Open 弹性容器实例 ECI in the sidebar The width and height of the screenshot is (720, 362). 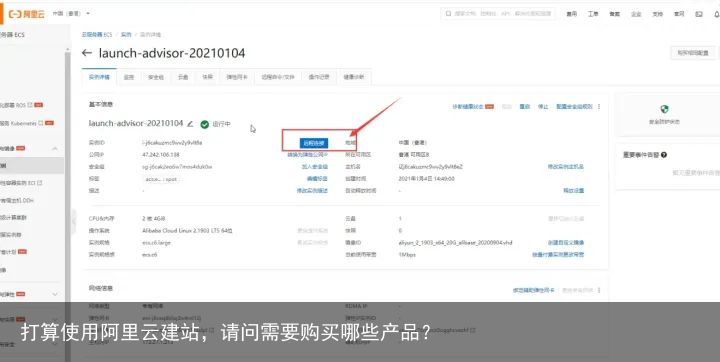tap(21, 183)
